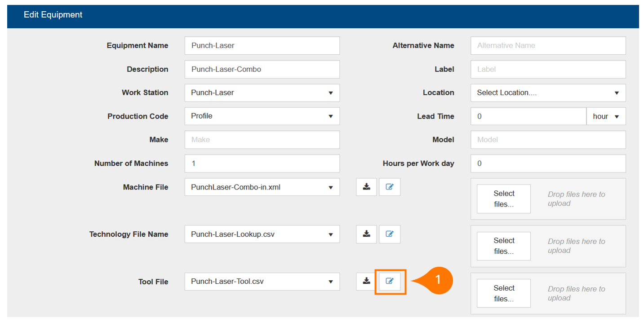
Task: Click the Alternative Name input
Action: (548, 46)
